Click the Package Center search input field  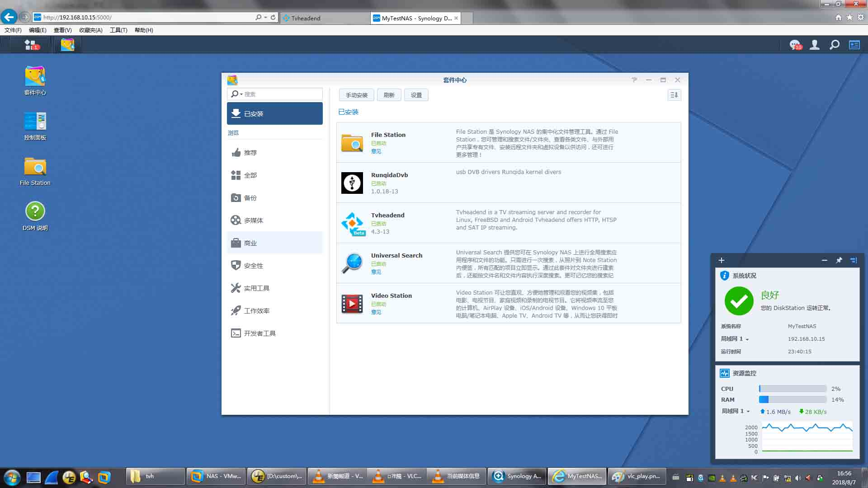[280, 94]
